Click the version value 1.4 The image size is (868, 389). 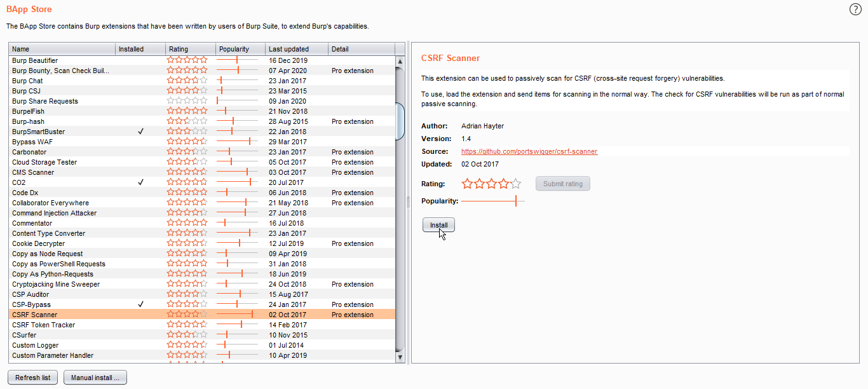466,139
